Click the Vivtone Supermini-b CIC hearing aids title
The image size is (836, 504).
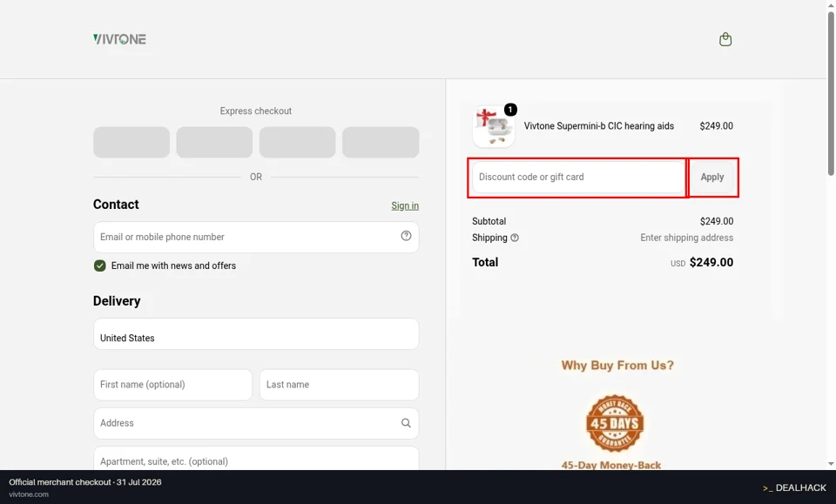point(599,126)
